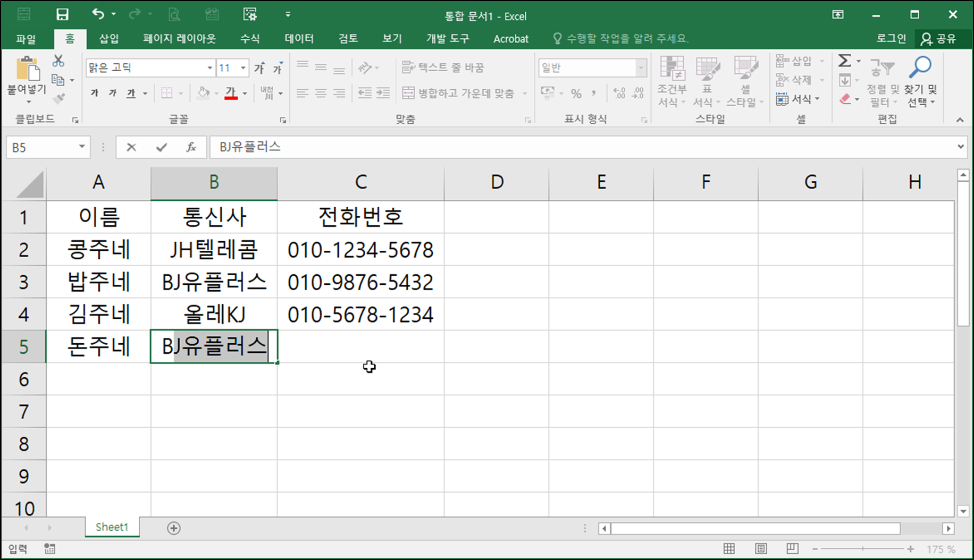Viewport: 974px width, 560px height.
Task: Open 셀 스타일 dropdown
Action: click(745, 81)
